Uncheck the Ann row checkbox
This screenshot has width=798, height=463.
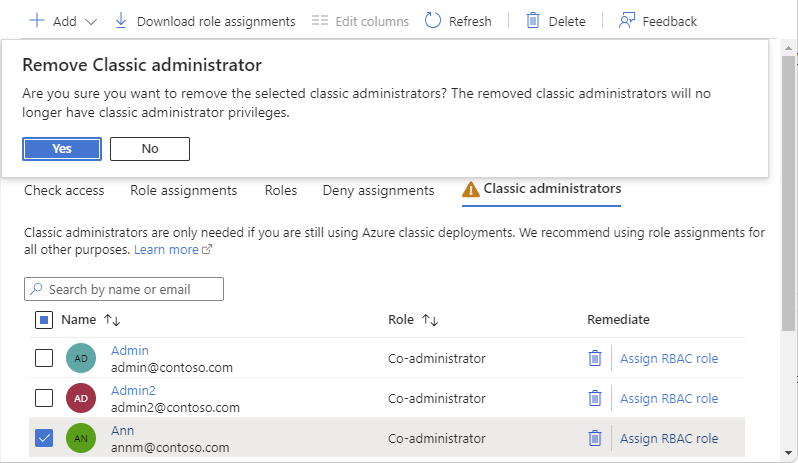click(x=44, y=438)
